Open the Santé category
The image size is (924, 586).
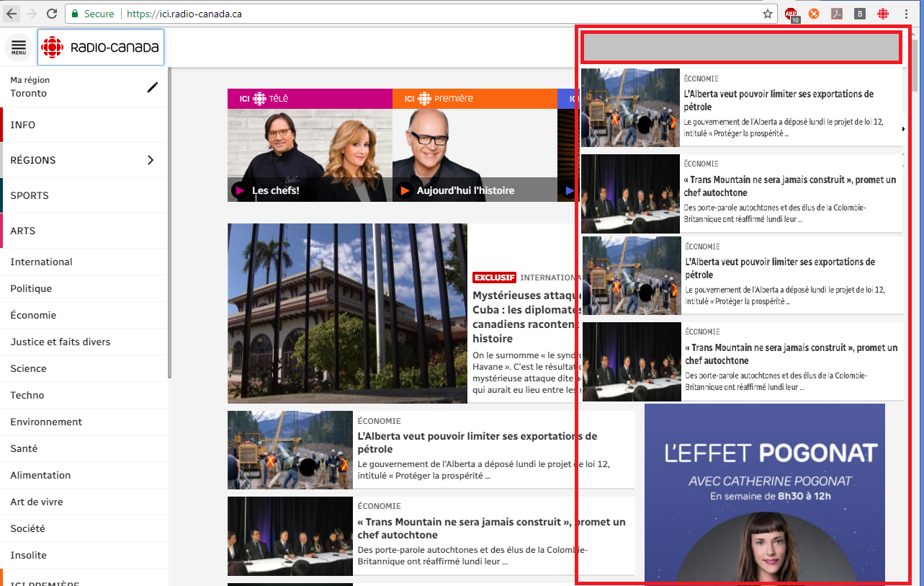pos(24,448)
